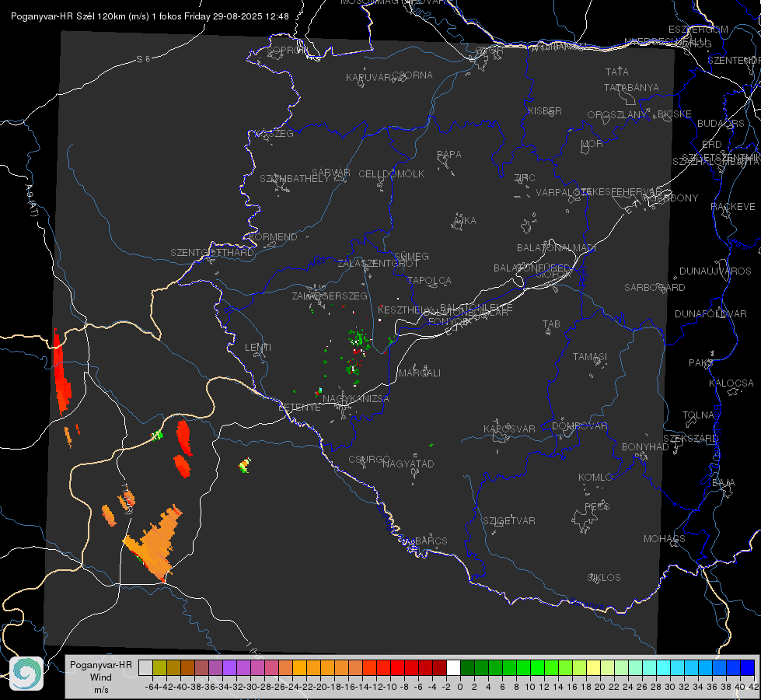
Task: Click the large orange wind echo
Action: pos(155,544)
